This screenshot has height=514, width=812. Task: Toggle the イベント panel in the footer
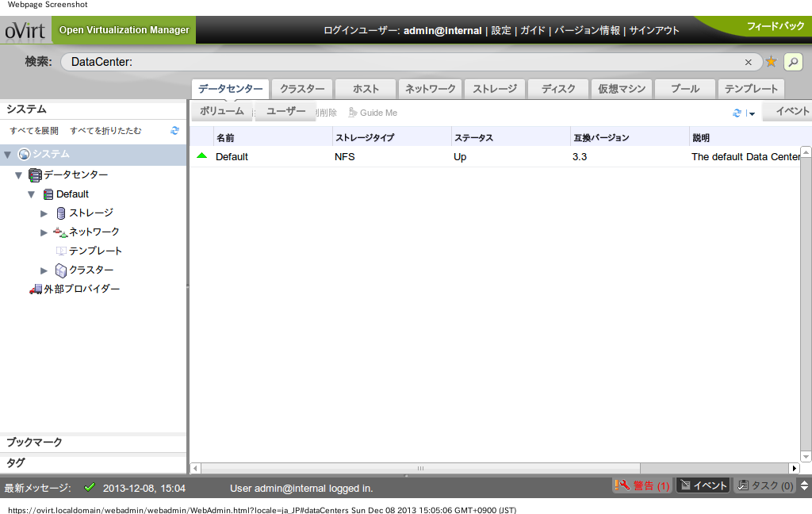[x=703, y=485]
